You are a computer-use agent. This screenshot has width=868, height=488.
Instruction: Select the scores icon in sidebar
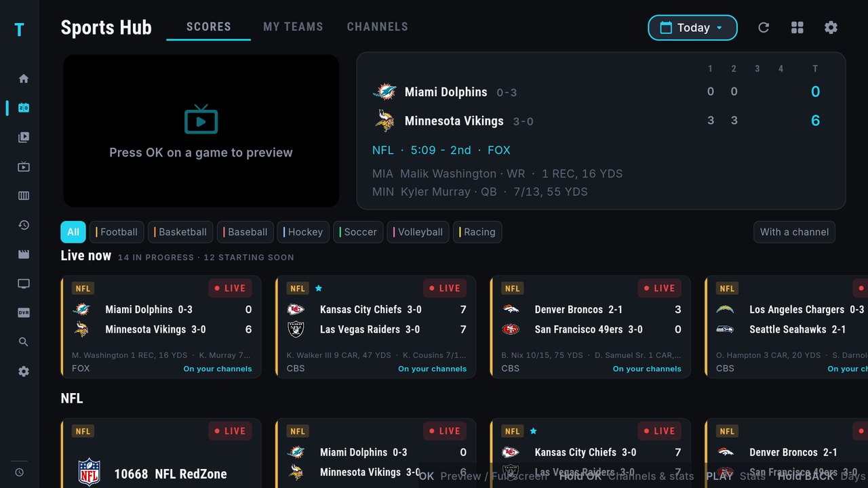click(24, 108)
